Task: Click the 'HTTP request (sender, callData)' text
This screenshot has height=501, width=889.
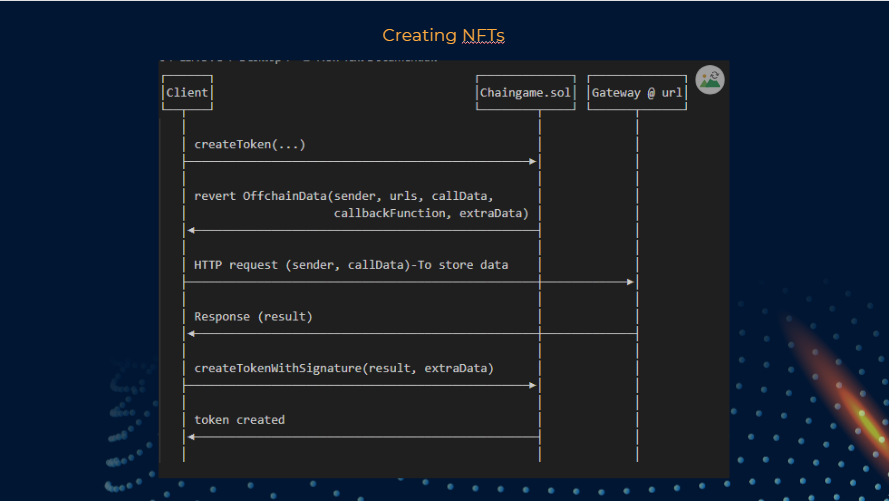Action: [x=302, y=265]
